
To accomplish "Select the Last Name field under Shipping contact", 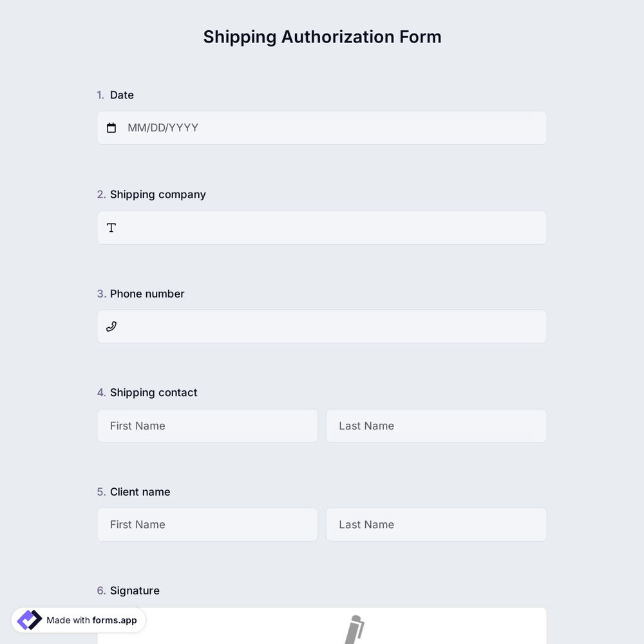I will pyautogui.click(x=436, y=426).
